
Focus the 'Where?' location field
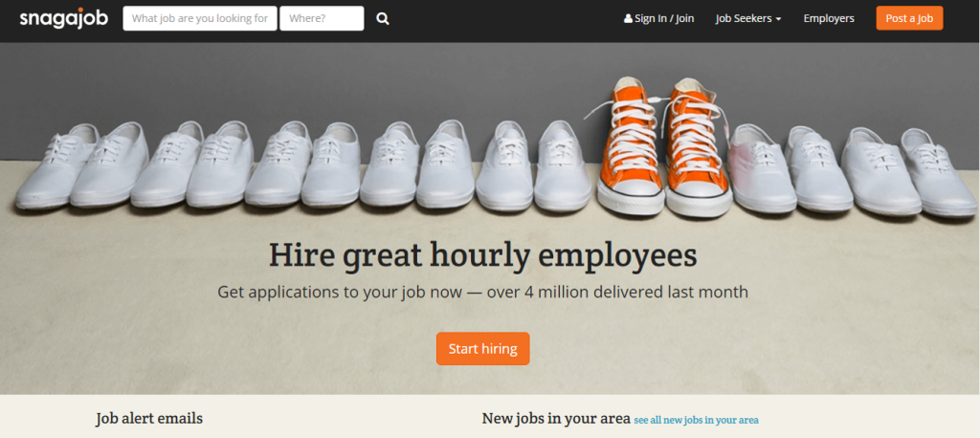tap(322, 18)
